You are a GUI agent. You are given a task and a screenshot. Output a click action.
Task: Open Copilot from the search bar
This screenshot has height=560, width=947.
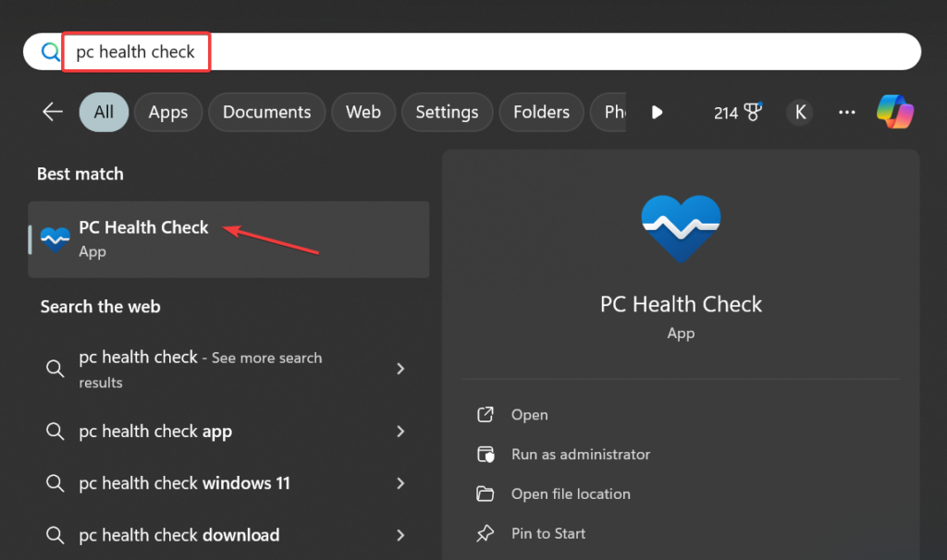pos(894,112)
